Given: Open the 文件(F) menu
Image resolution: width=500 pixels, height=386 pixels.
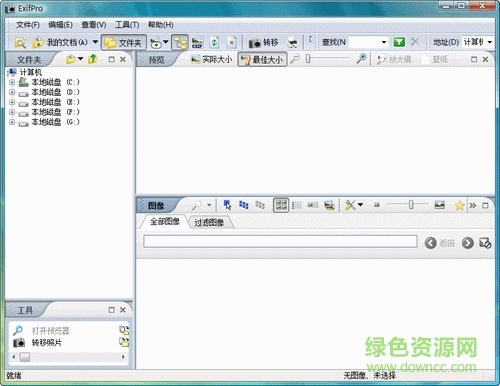Looking at the screenshot, I should click(28, 25).
